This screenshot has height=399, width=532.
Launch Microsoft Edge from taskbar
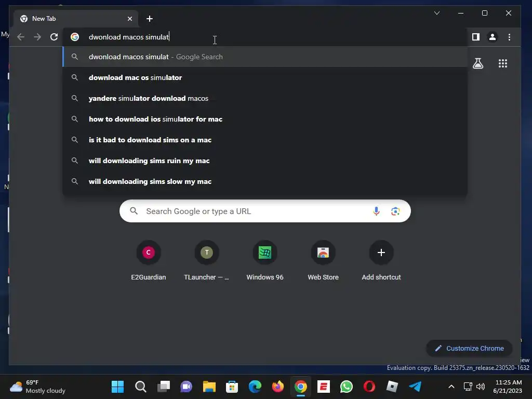255,387
